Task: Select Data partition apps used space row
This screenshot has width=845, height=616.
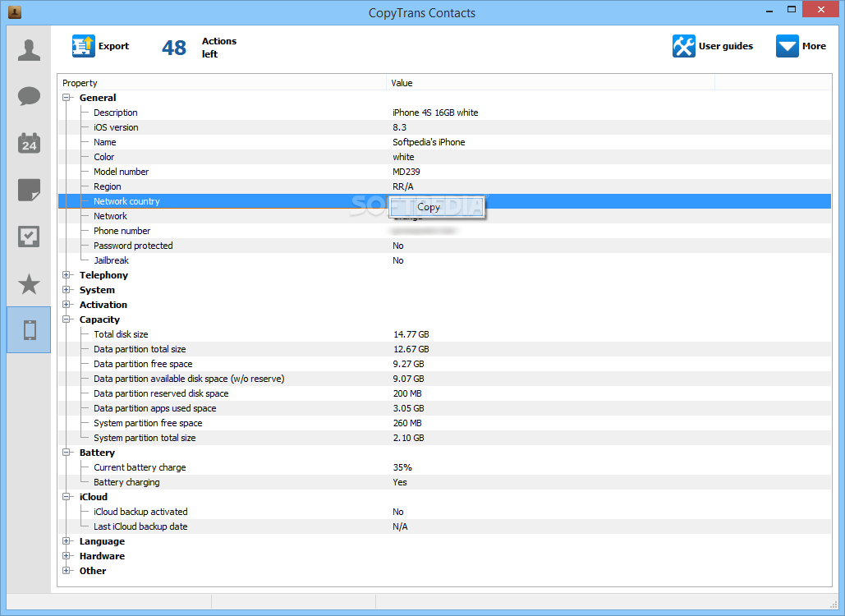Action: point(444,408)
